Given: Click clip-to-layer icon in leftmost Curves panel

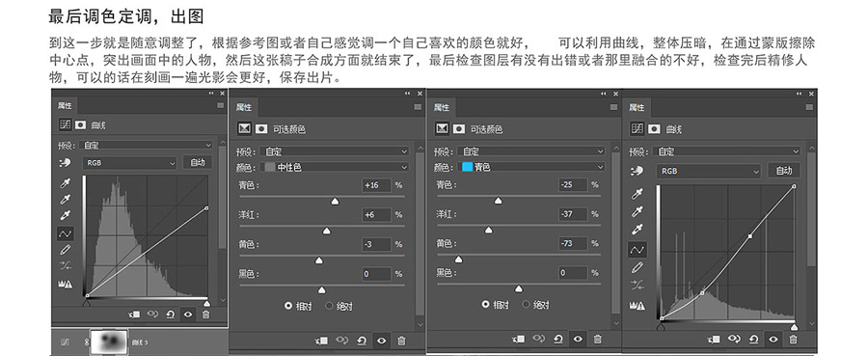Looking at the screenshot, I should tap(134, 315).
